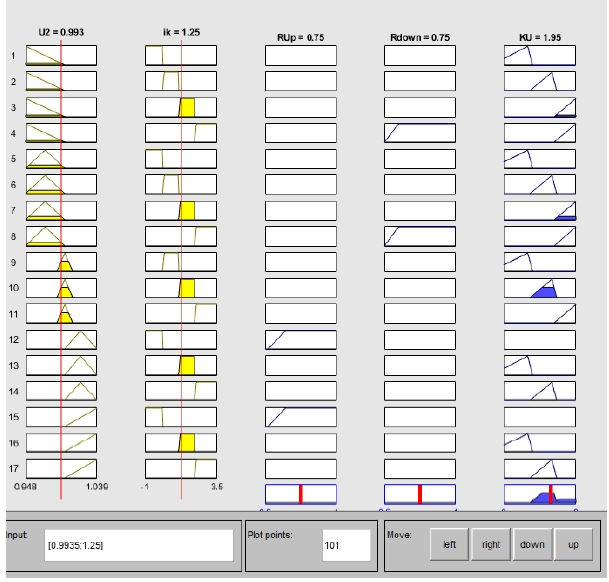The image size is (609, 582).
Task: Click the ik membership plot for rule 16
Action: pos(181,443)
